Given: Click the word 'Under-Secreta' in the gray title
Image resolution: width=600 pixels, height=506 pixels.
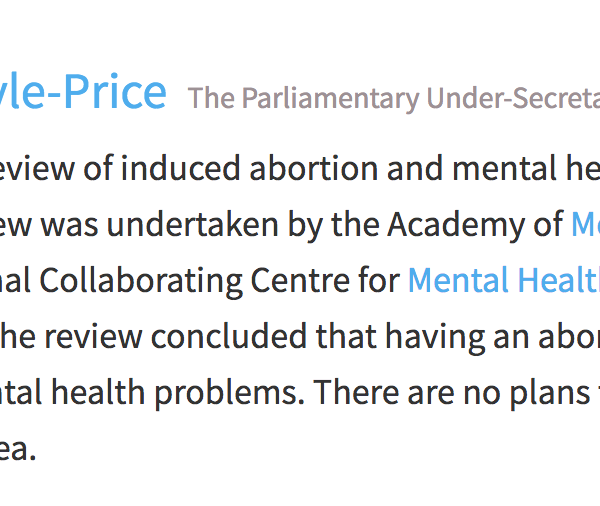Looking at the screenshot, I should [513, 98].
